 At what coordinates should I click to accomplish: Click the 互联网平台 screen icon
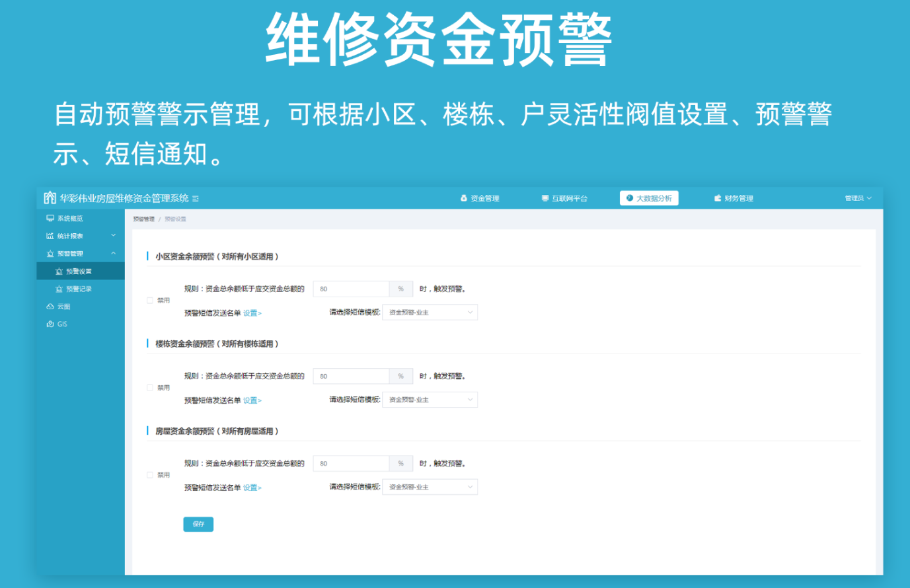click(545, 198)
